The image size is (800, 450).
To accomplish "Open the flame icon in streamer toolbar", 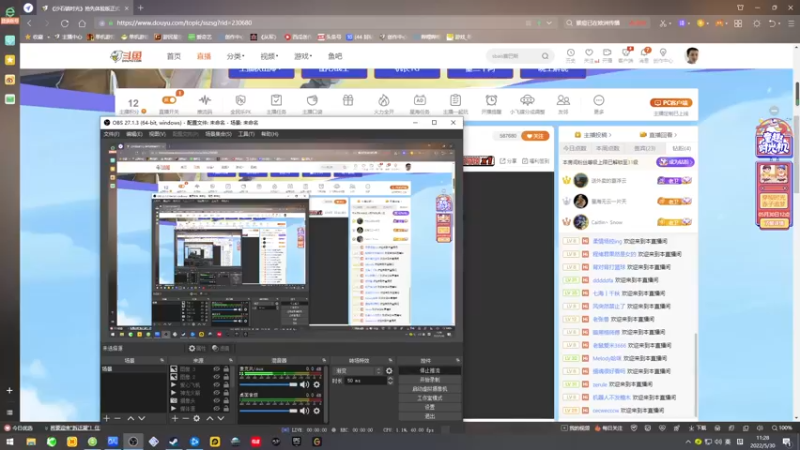I will [384, 100].
